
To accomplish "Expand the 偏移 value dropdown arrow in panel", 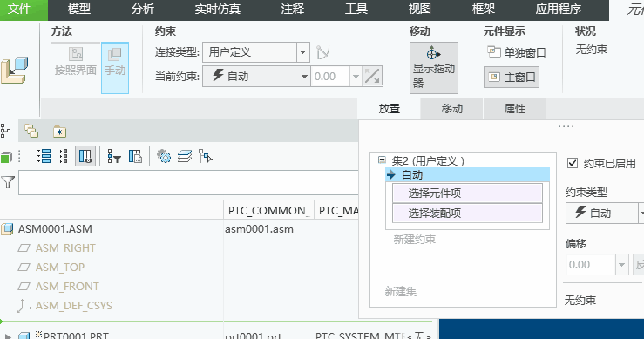I will pos(622,265).
